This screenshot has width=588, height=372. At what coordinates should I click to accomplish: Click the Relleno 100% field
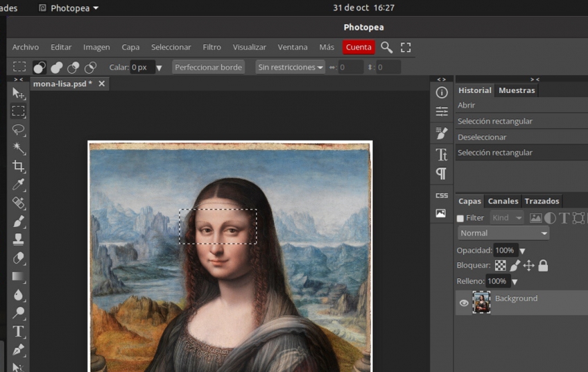coord(497,281)
